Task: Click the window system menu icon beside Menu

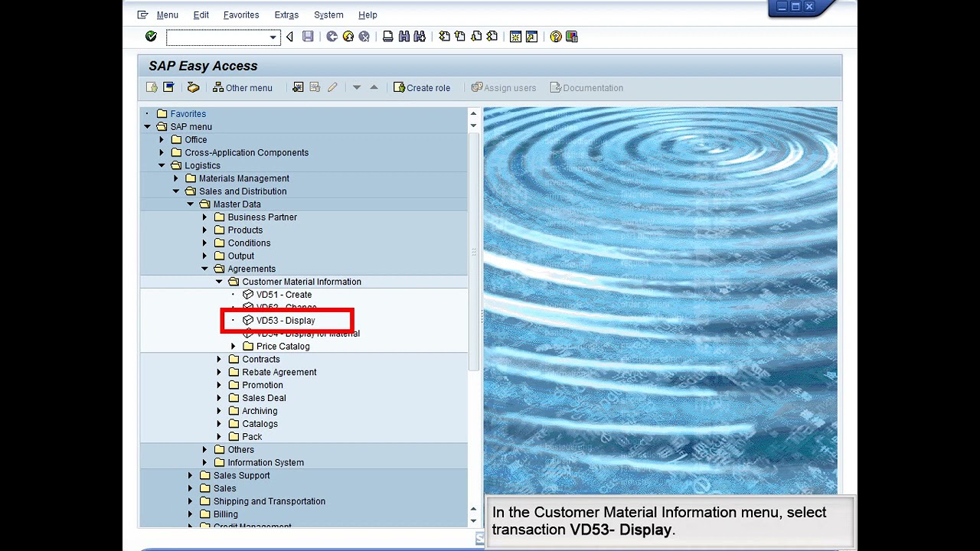Action: point(143,15)
